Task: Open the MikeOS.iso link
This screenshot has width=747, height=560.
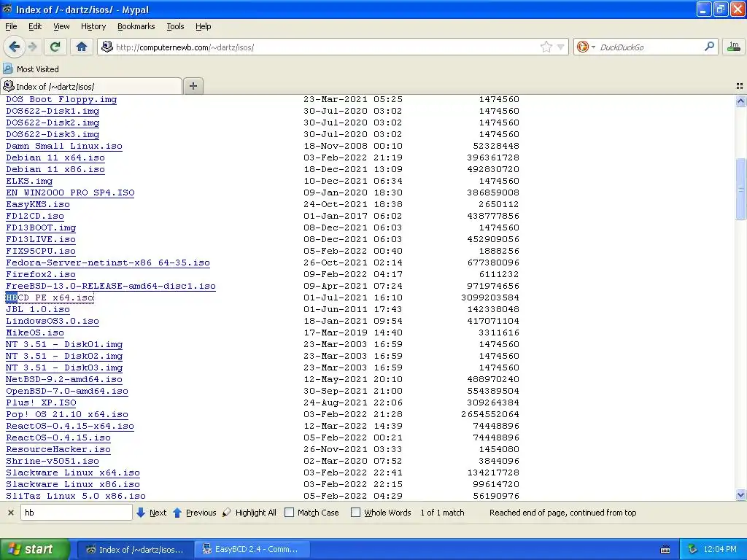Action: tap(35, 332)
